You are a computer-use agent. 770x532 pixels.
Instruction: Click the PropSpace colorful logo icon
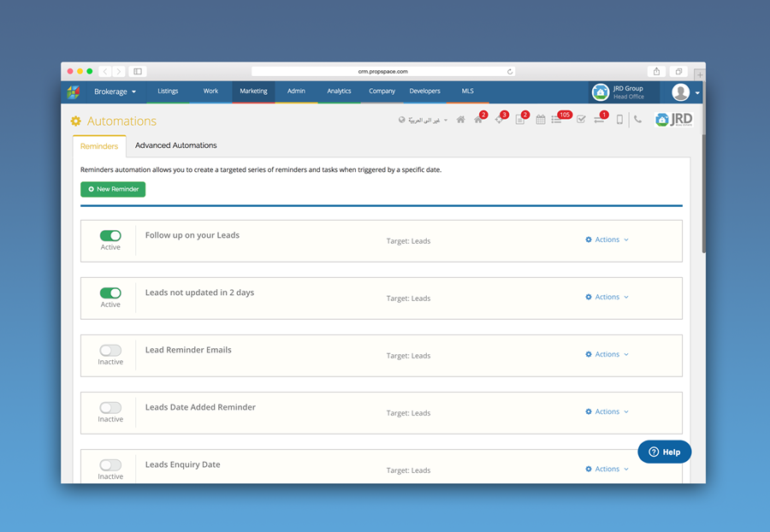point(74,92)
